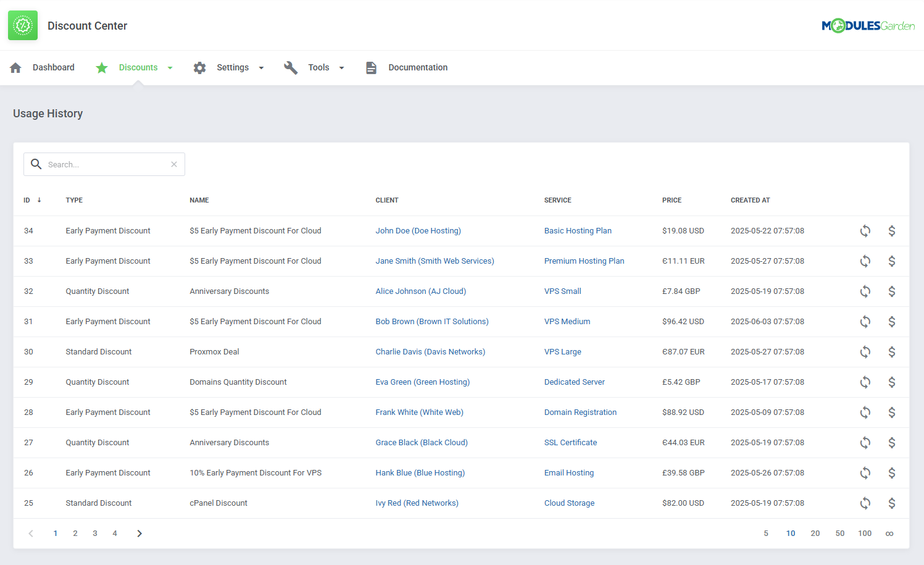Image resolution: width=924 pixels, height=565 pixels.
Task: Open the Dashboard menu item
Action: click(54, 67)
